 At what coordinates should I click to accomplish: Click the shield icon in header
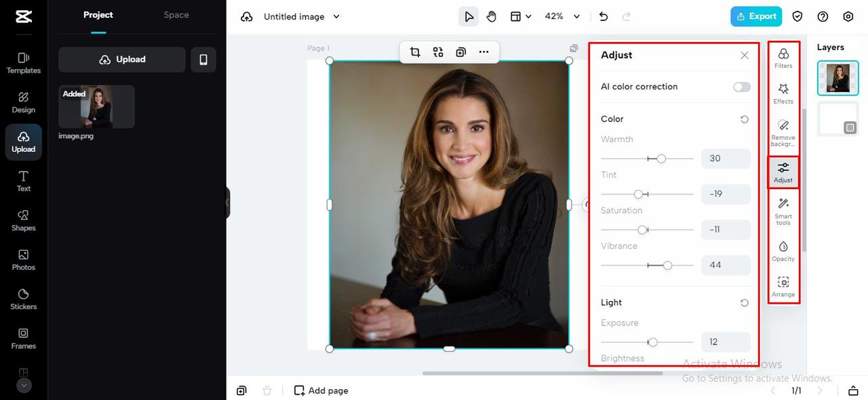[797, 16]
